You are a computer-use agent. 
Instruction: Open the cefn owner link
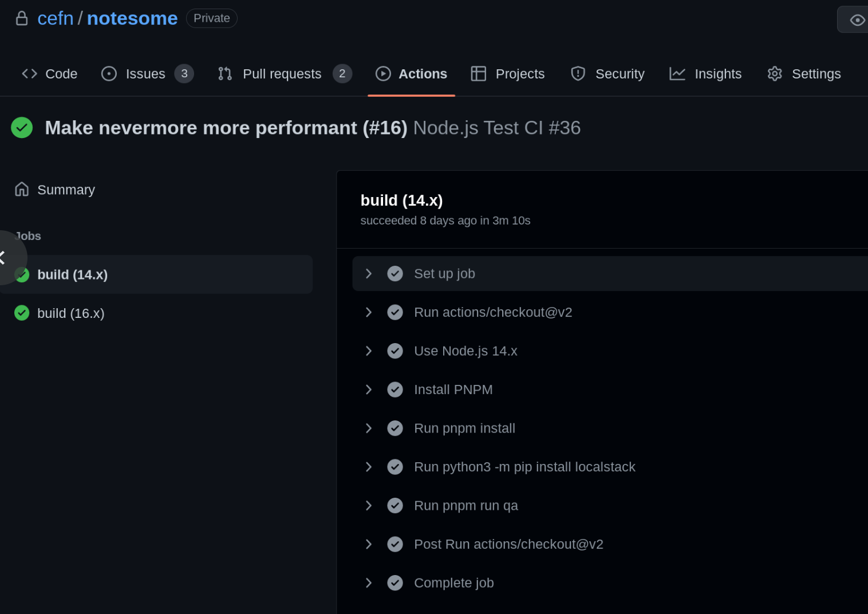56,18
